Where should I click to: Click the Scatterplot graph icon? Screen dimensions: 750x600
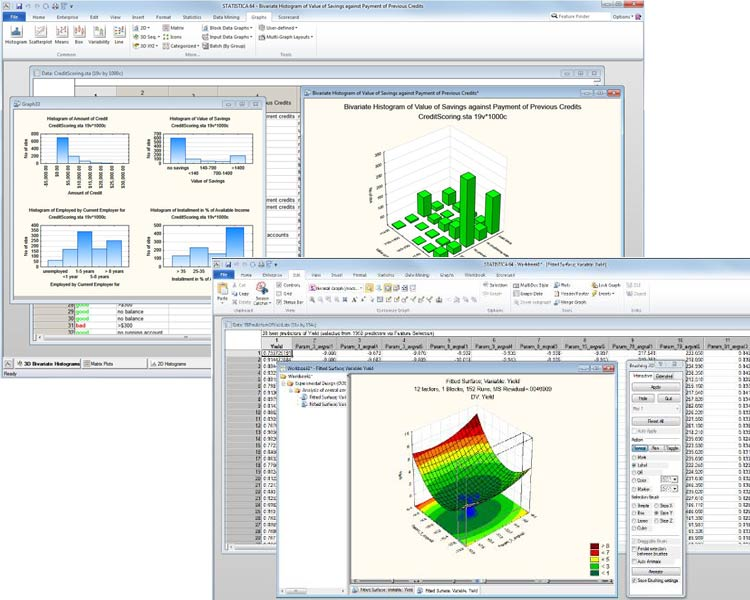(40, 32)
